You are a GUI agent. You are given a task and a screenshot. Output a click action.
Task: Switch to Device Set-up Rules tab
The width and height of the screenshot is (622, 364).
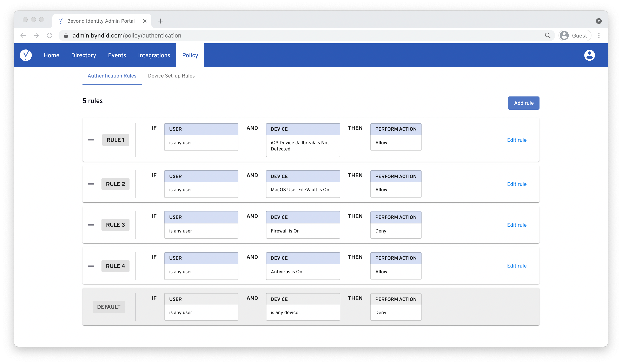click(171, 76)
